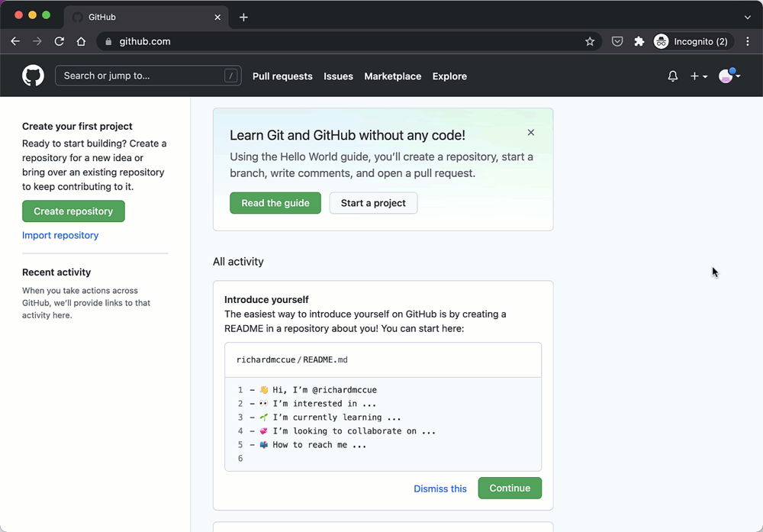Click the GitHub octocat logo
763x532 pixels.
33,75
